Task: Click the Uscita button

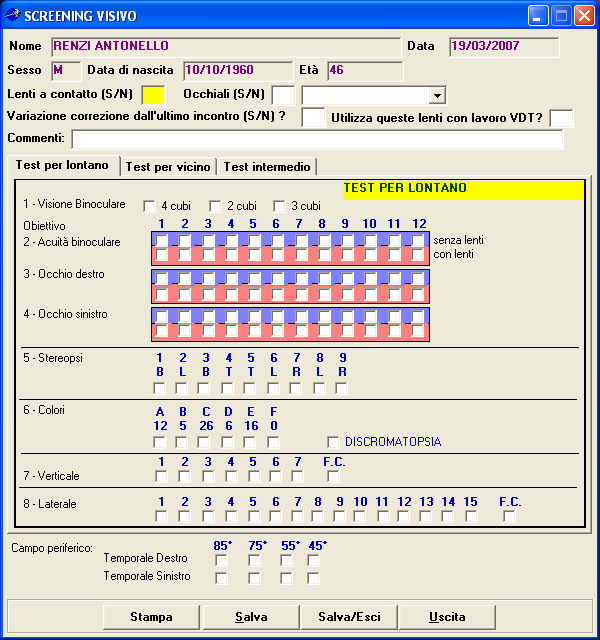Action: [x=447, y=617]
